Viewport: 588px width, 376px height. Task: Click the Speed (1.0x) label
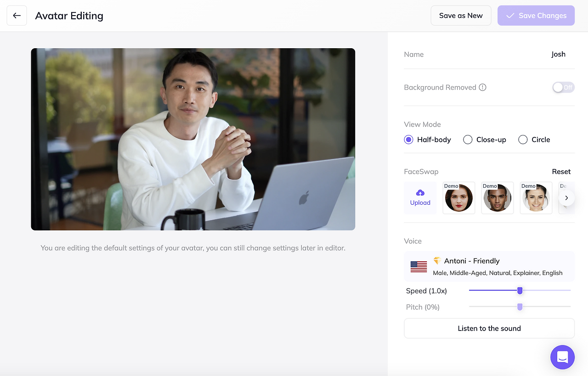click(426, 291)
